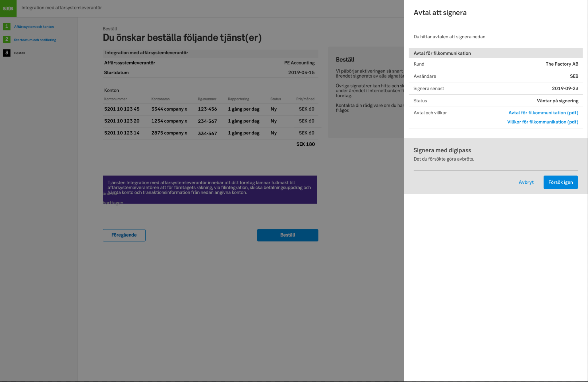Go to Startdatum och notifiering step
Screen dimensions: 588x382
35,40
